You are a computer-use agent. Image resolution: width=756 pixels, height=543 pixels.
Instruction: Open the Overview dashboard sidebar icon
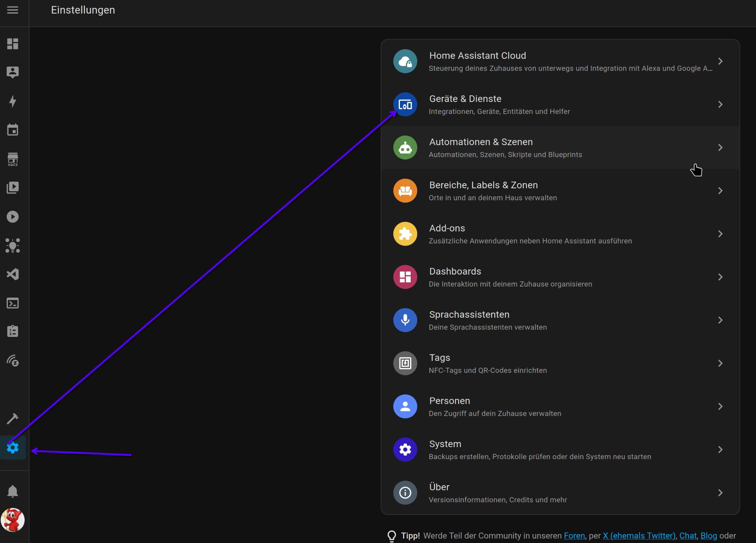(13, 44)
